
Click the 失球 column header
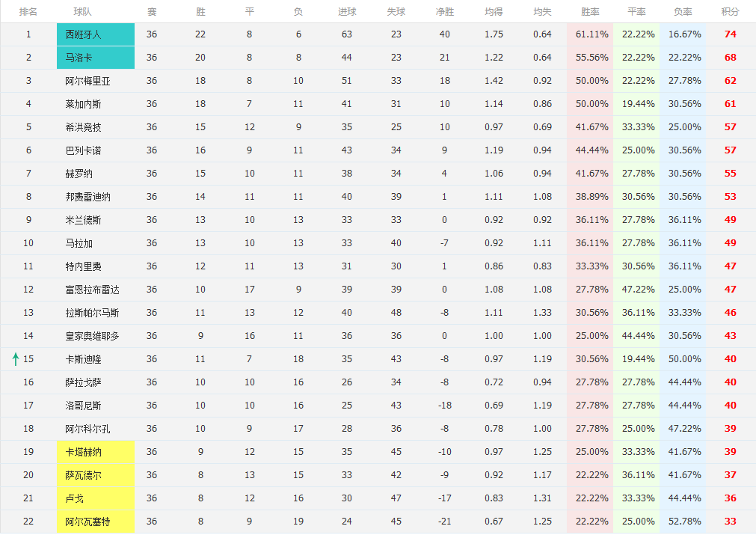tap(396, 12)
